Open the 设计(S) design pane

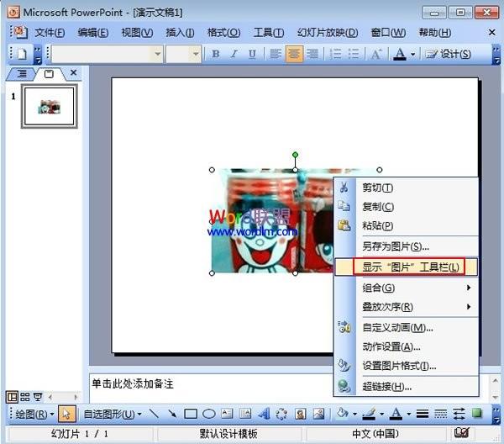[449, 54]
